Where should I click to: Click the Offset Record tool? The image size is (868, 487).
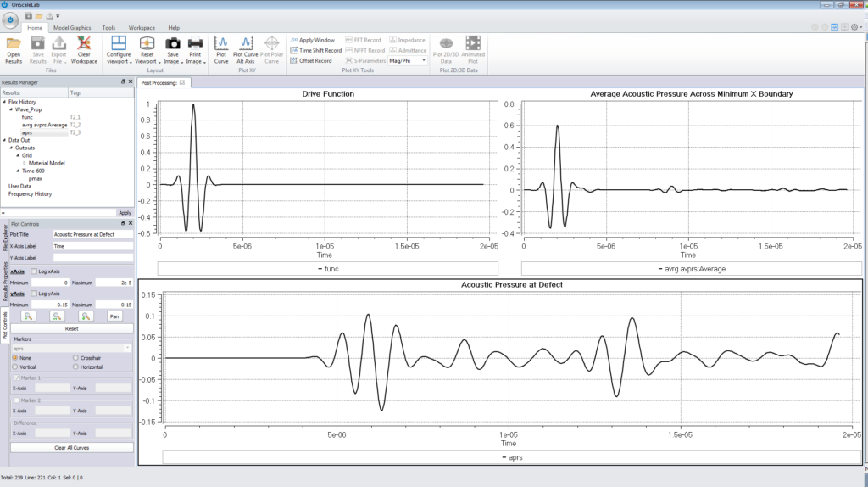(x=311, y=61)
